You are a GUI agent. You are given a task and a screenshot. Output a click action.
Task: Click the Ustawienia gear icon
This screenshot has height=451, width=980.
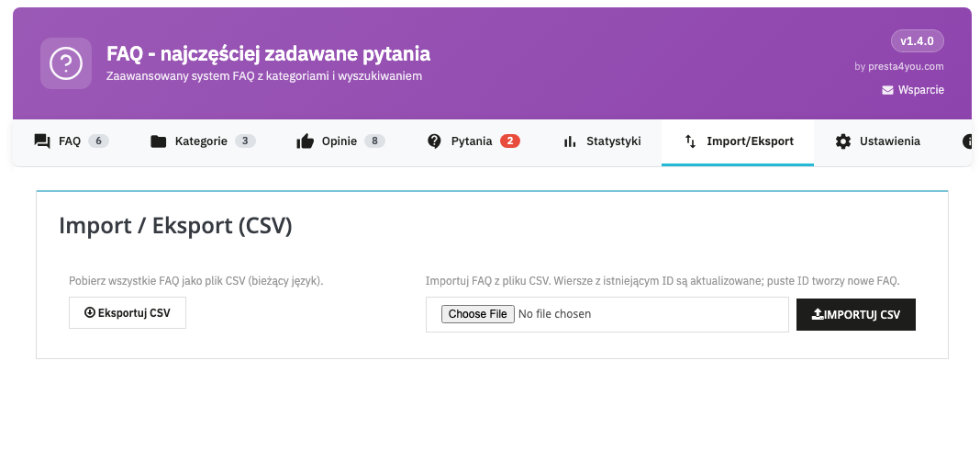[843, 141]
